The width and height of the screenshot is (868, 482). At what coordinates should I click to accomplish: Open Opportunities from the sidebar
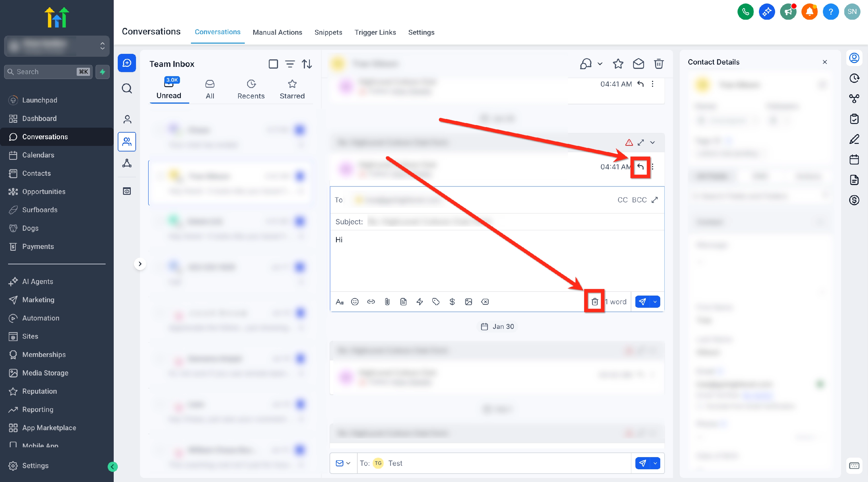click(44, 191)
